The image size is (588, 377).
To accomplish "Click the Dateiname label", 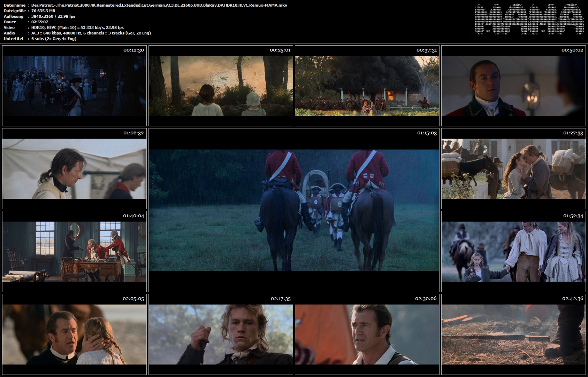I will point(15,5).
